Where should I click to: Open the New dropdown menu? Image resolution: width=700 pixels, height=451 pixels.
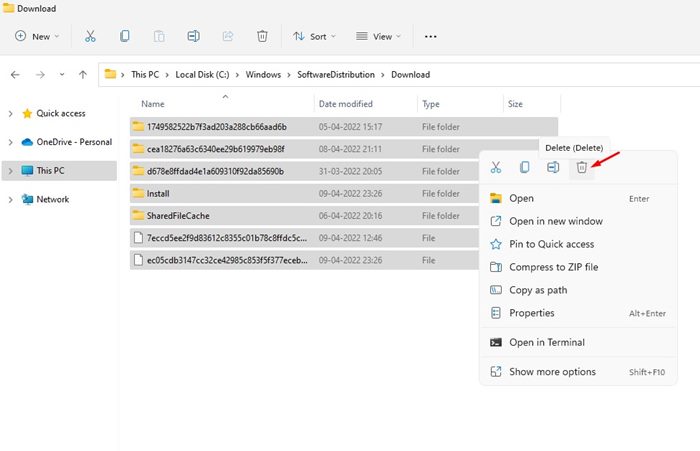click(x=37, y=36)
